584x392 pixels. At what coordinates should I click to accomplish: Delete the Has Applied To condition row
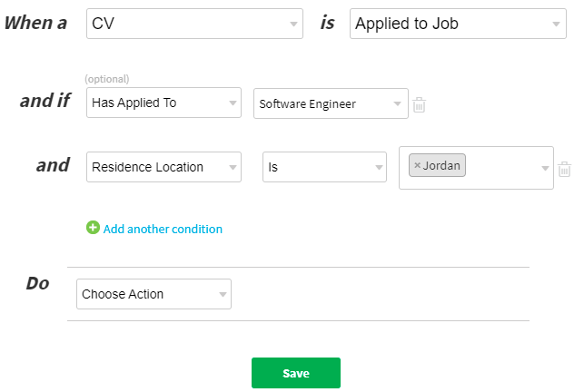point(419,104)
